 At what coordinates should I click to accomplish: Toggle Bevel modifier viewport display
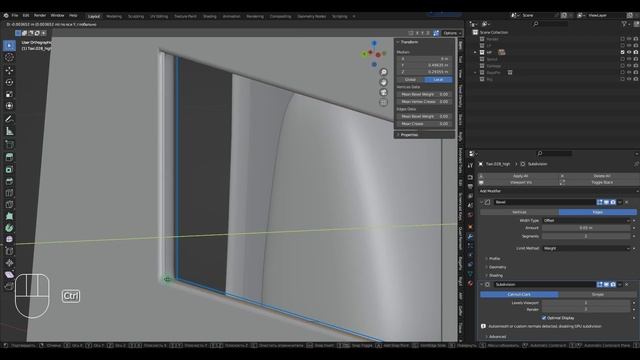pyautogui.click(x=606, y=202)
